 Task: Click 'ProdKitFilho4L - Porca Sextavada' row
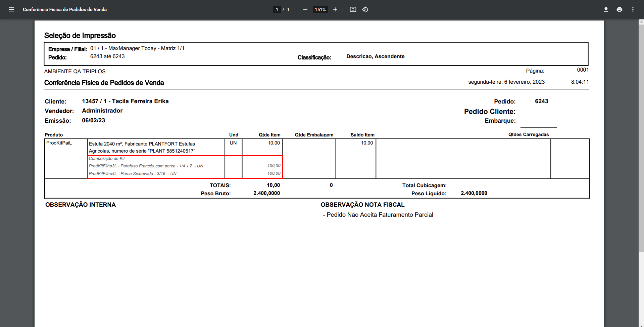point(133,174)
